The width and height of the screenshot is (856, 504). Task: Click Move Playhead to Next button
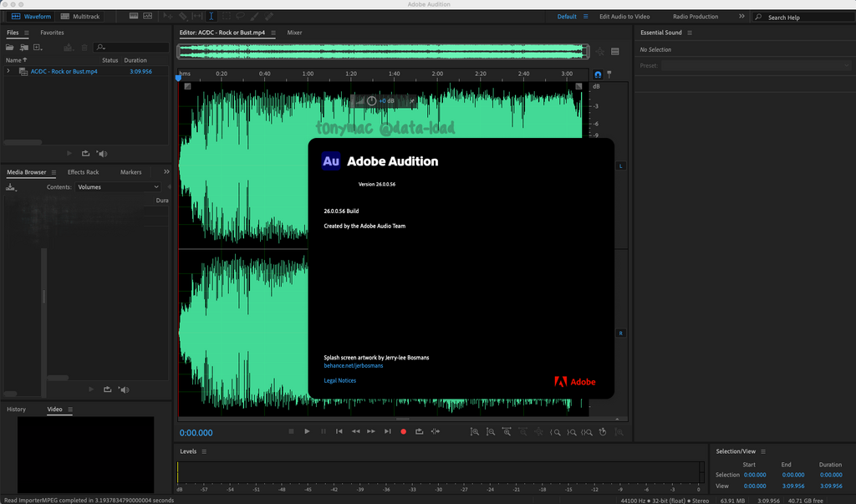click(387, 431)
